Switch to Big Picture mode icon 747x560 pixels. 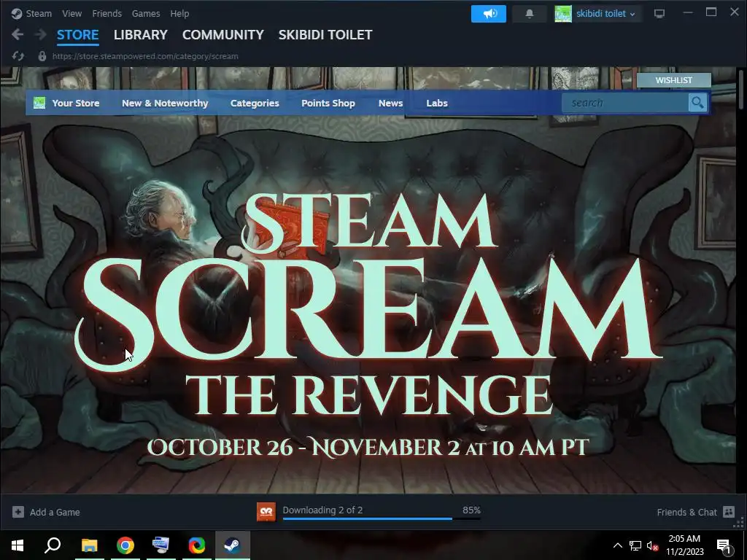pos(659,14)
